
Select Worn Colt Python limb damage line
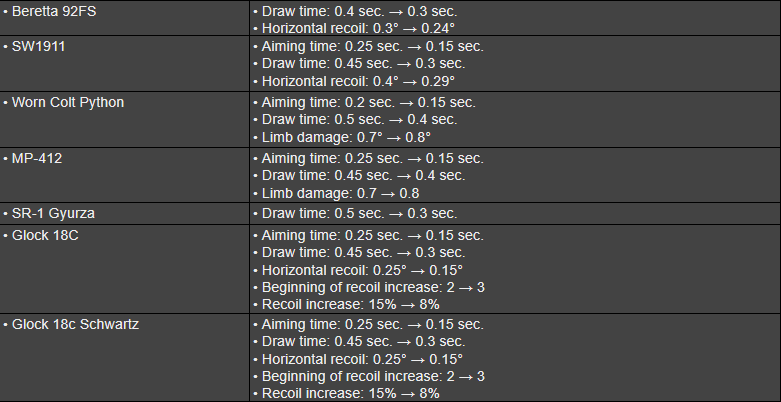(345, 137)
